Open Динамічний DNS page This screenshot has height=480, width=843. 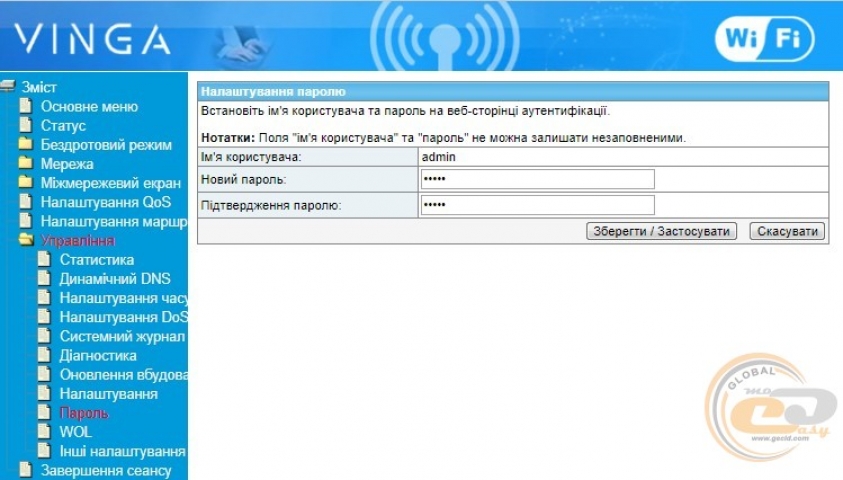(x=115, y=279)
